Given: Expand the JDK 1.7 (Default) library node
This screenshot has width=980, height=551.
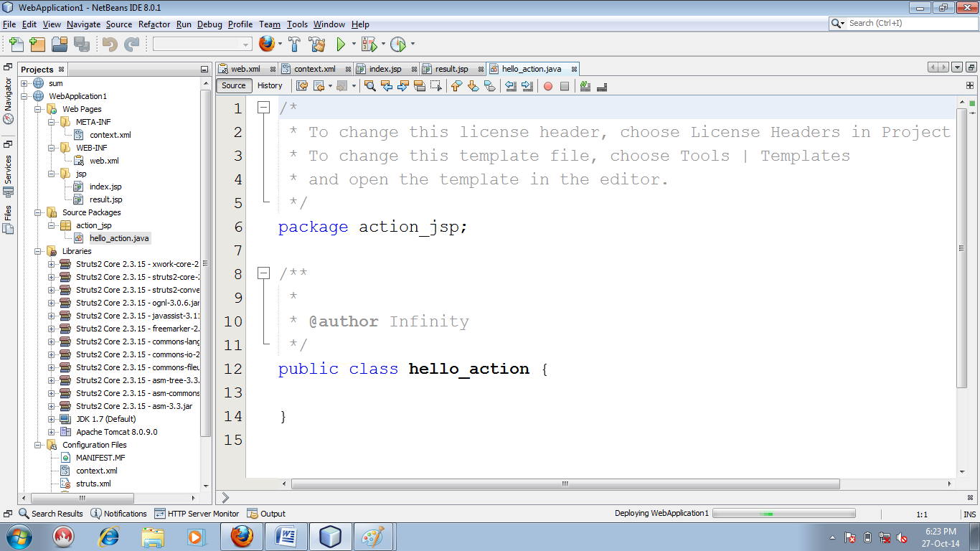Looking at the screenshot, I should (50, 419).
